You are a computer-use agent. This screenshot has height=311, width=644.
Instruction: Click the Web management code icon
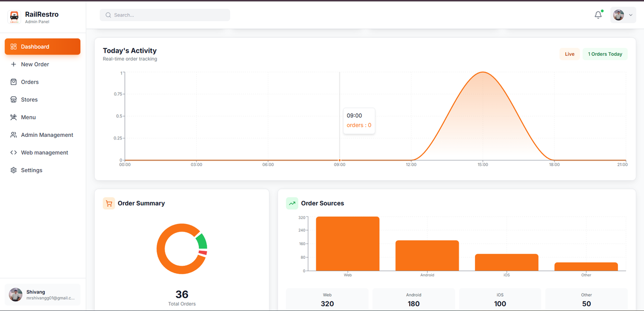point(14,152)
